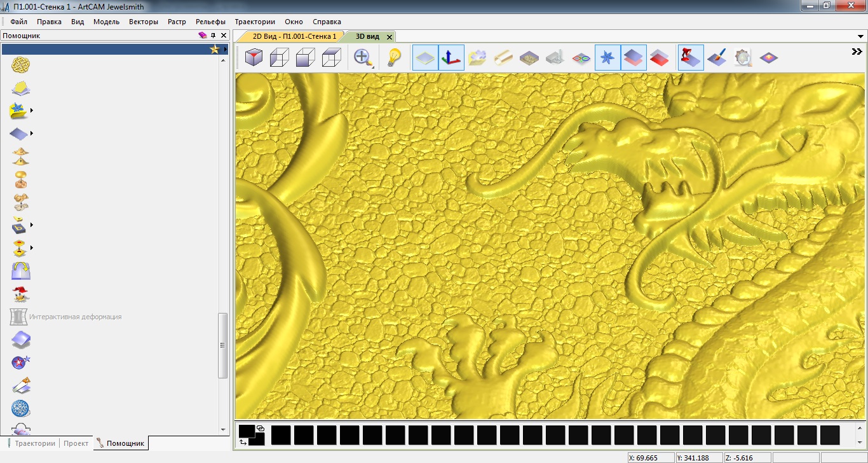Toggle the red figure on blue plane button
The image size is (868, 463).
[x=691, y=57]
